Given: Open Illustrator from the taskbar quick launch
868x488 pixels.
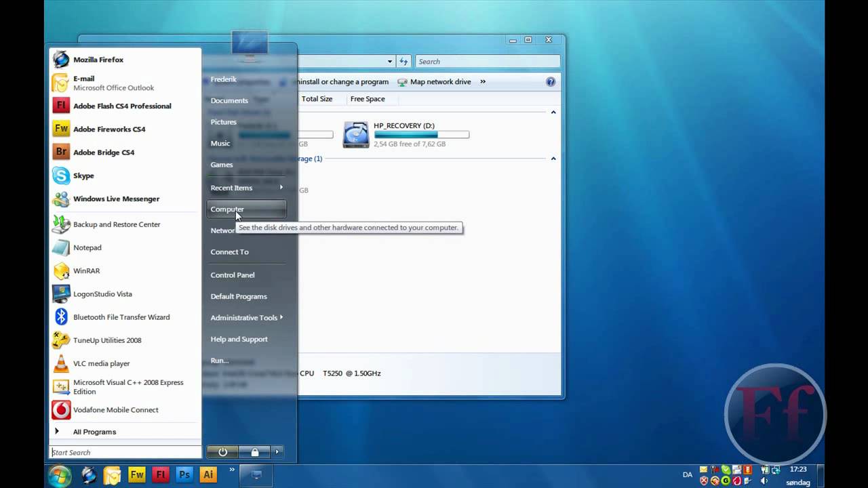Looking at the screenshot, I should point(208,475).
